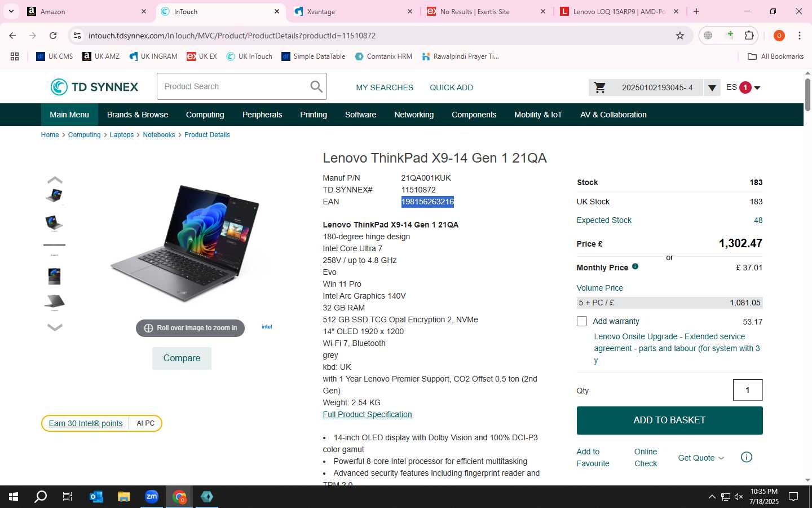The width and height of the screenshot is (812, 508).
Task: Click info icon beside Get Quote
Action: (x=746, y=457)
